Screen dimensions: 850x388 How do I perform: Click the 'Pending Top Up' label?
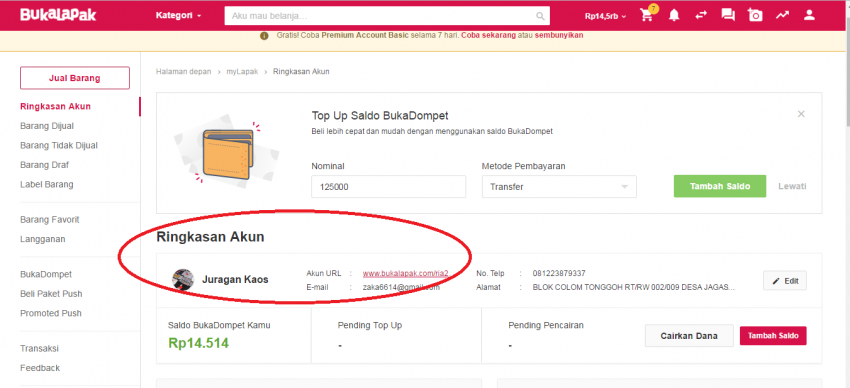click(370, 326)
